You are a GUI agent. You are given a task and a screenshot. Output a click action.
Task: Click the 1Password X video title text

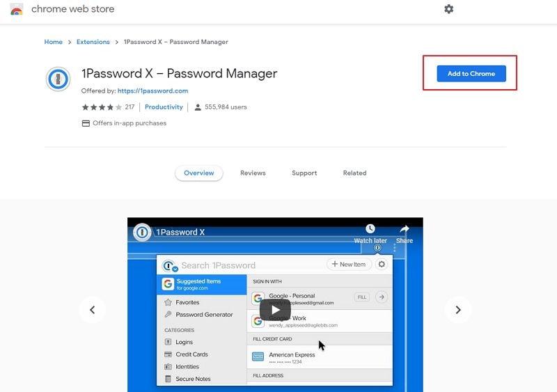coord(180,233)
